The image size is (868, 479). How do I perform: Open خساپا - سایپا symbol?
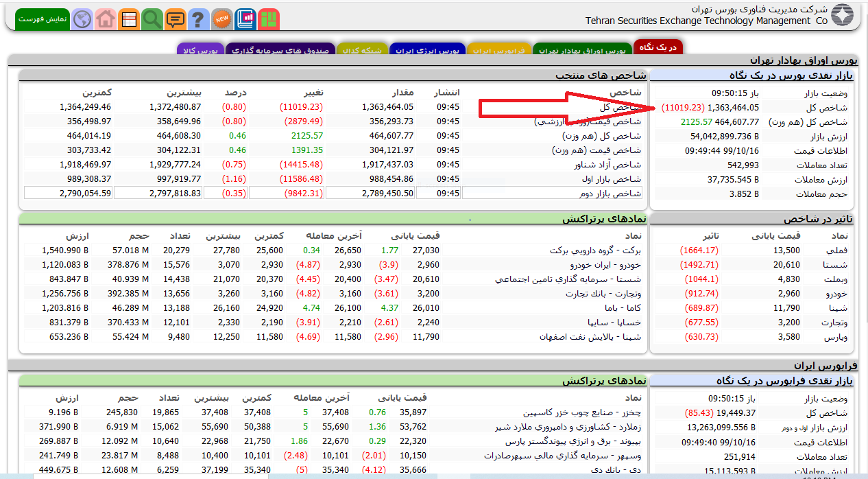coord(614,323)
